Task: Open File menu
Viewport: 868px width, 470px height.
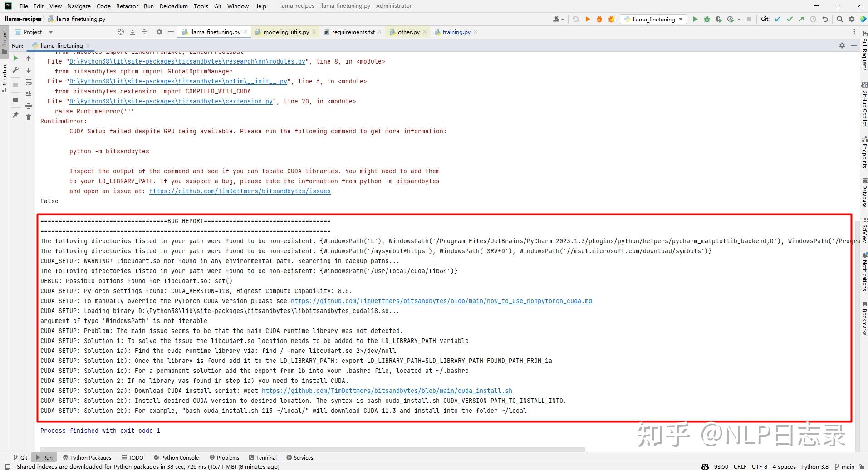Action: [x=24, y=6]
